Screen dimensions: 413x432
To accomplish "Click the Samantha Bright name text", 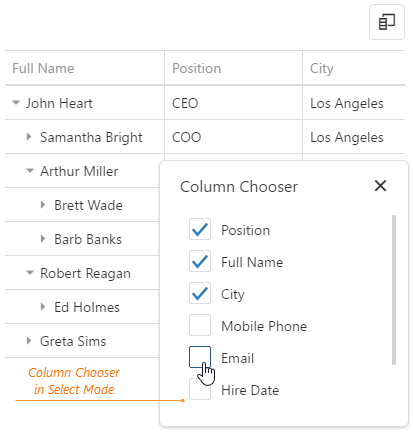I will (91, 137).
